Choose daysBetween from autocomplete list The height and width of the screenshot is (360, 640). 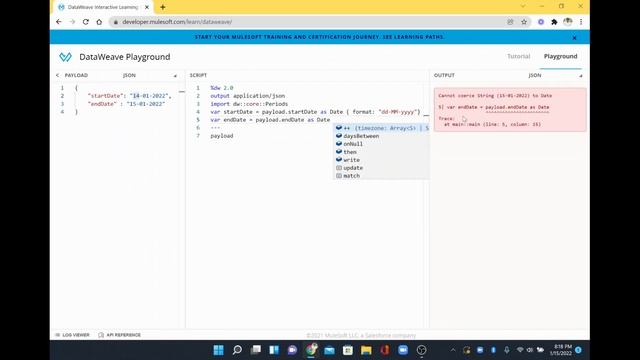click(382, 136)
